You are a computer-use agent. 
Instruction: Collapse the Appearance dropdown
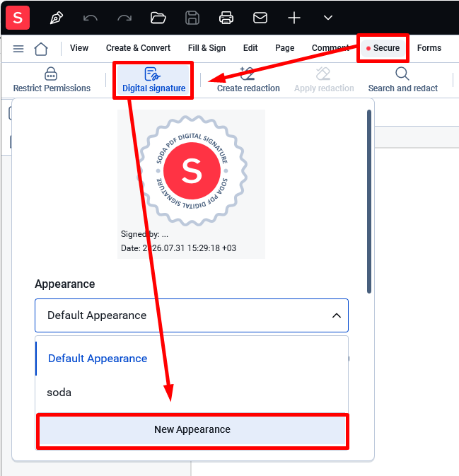click(337, 315)
